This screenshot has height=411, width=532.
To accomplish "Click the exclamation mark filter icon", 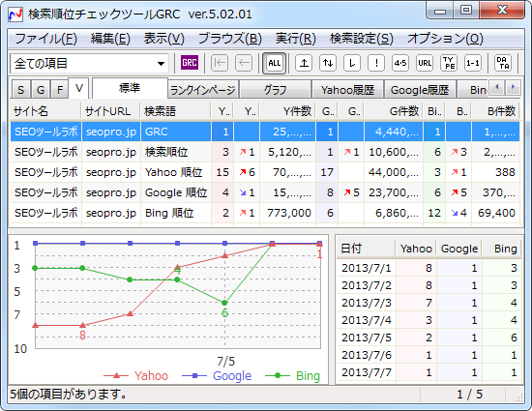I will click(x=376, y=63).
